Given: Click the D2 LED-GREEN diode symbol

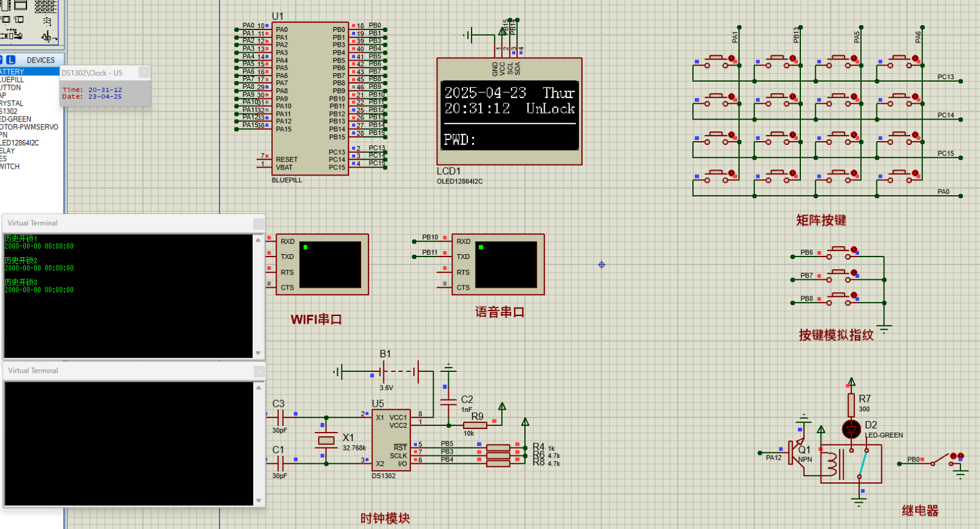Looking at the screenshot, I should point(851,429).
